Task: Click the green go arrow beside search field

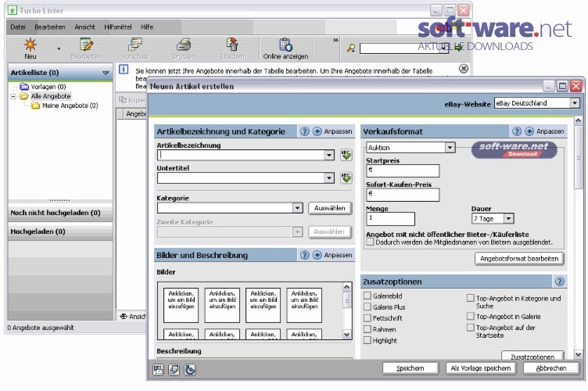Action: coord(459,48)
